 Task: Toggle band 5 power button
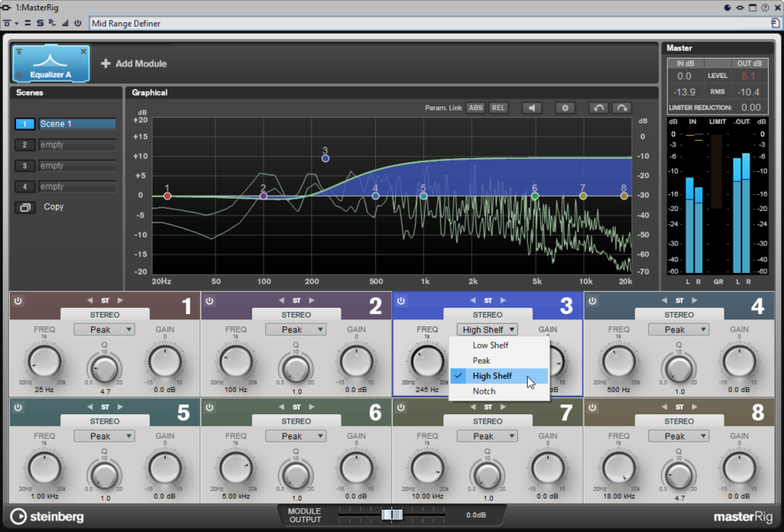coord(18,408)
